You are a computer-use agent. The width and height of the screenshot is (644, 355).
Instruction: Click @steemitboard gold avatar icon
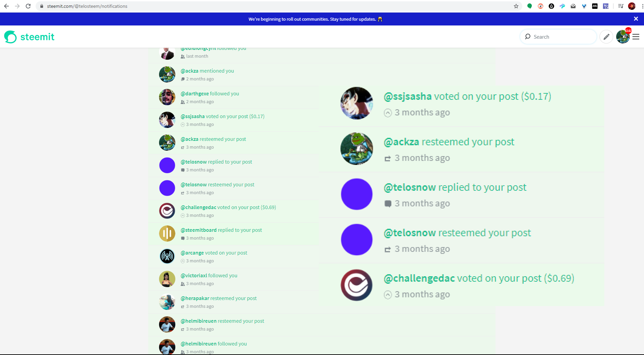coord(167,233)
